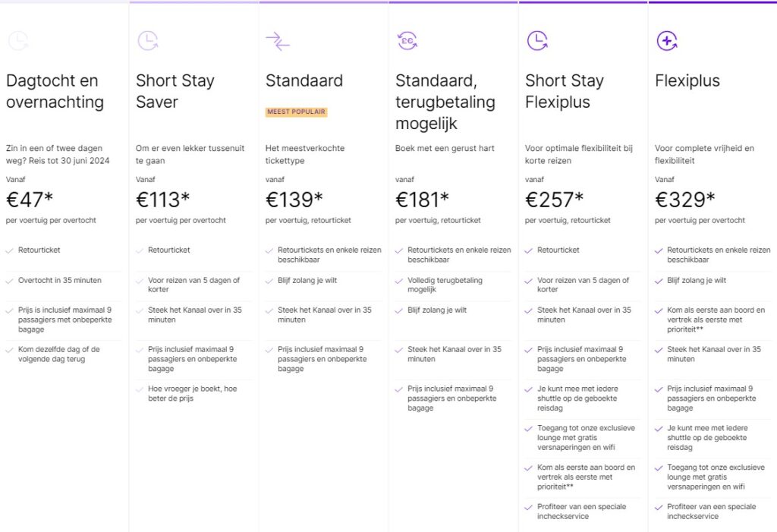Click the checkmark beside 'Hoe vroeger je boekt'
Image resolution: width=777 pixels, height=532 pixels.
[x=140, y=389]
